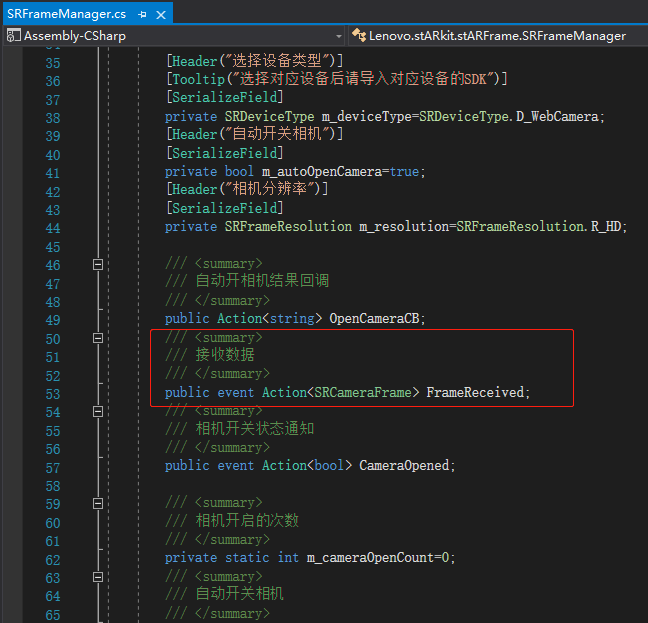Screen dimensions: 648x623
Task: Click the m_resolution field name
Action: point(404,227)
